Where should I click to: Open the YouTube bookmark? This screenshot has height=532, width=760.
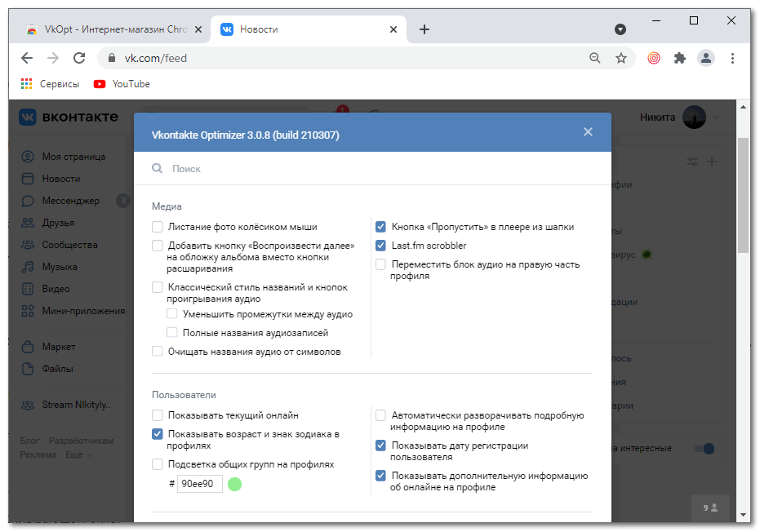[x=122, y=84]
